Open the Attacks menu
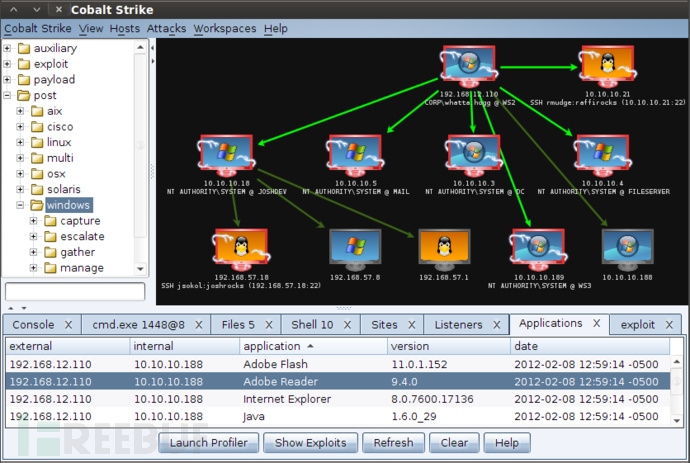Image resolution: width=690 pixels, height=463 pixels. point(166,29)
